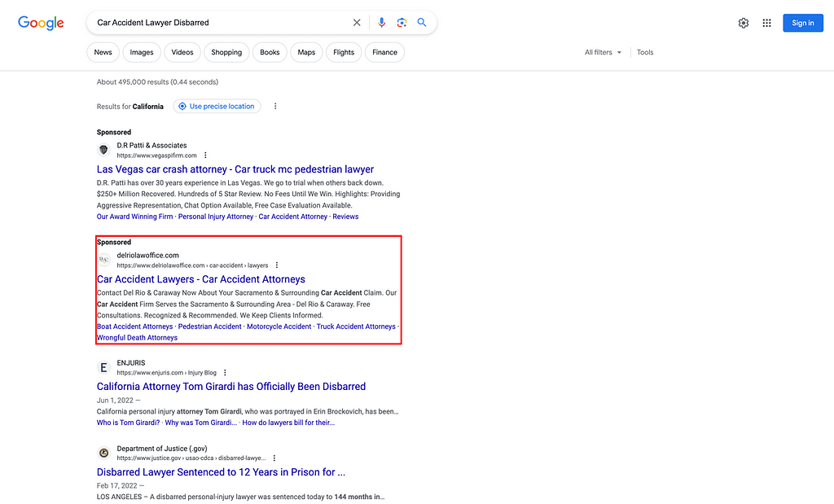The width and height of the screenshot is (834, 504).
Task: Open the Google apps grid icon
Action: [766, 23]
